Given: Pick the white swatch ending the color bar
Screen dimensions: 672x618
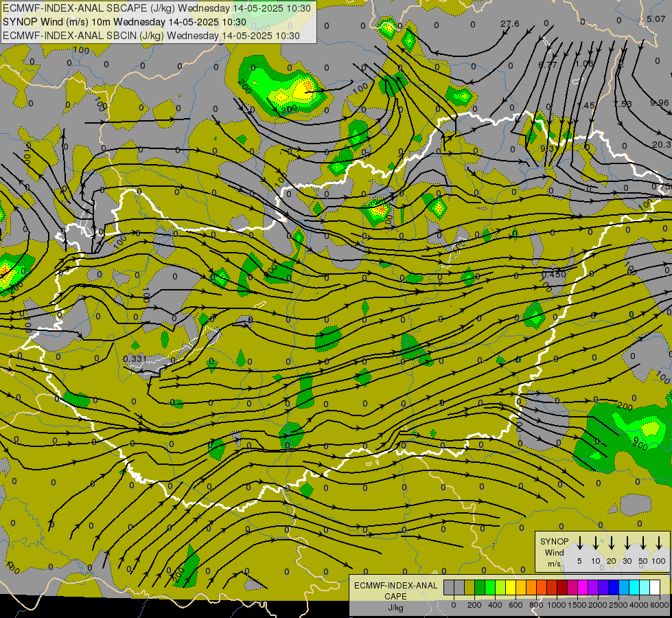Looking at the screenshot, I should coord(655,587).
